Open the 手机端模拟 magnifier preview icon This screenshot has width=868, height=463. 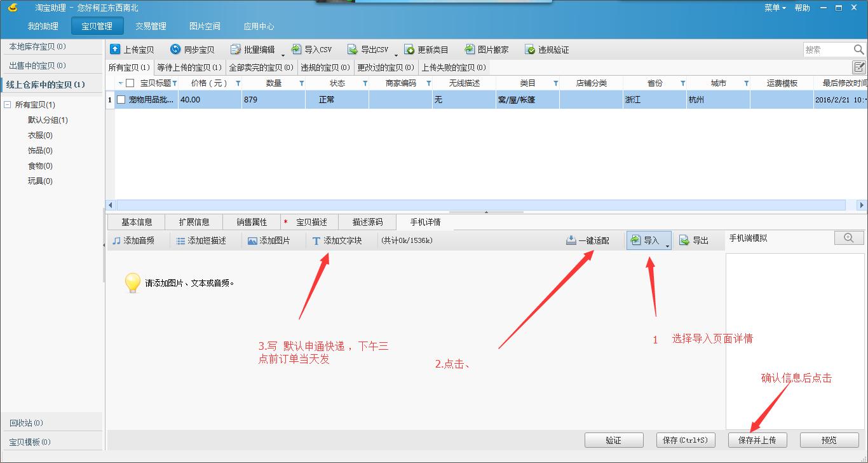[x=849, y=237]
